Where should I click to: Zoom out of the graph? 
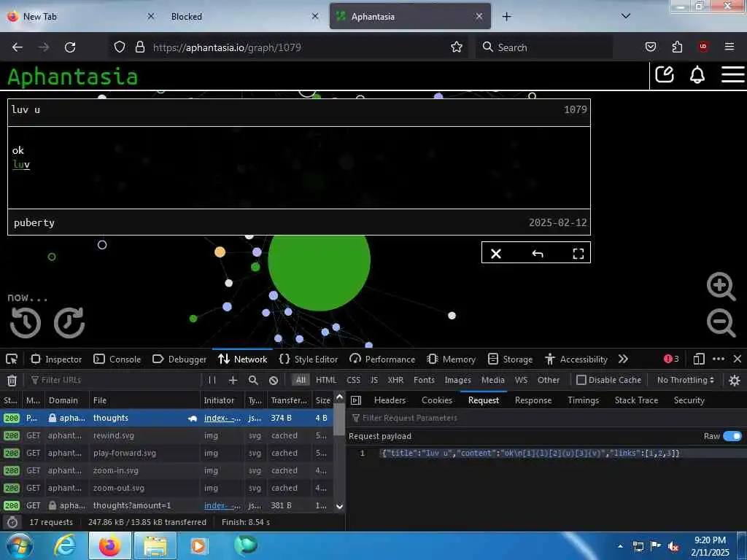point(721,322)
